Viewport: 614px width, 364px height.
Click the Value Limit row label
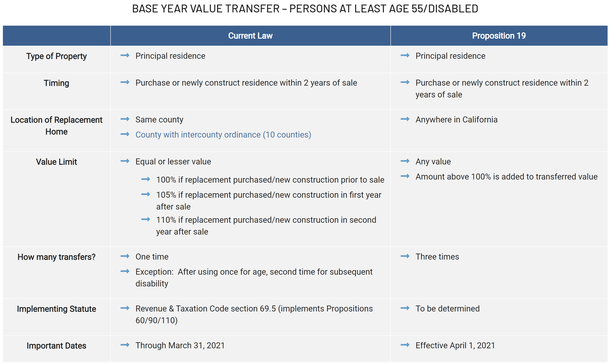[x=57, y=162]
